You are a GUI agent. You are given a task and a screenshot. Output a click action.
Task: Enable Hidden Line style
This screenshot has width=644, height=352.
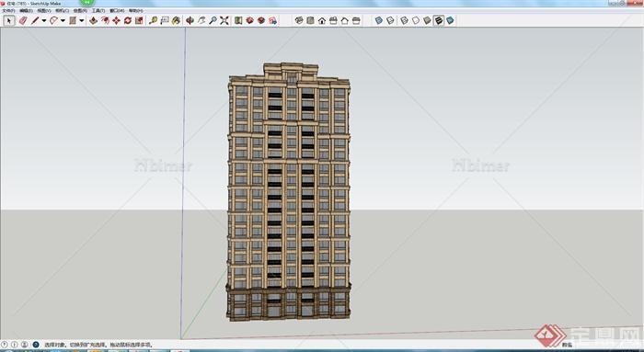(416, 20)
